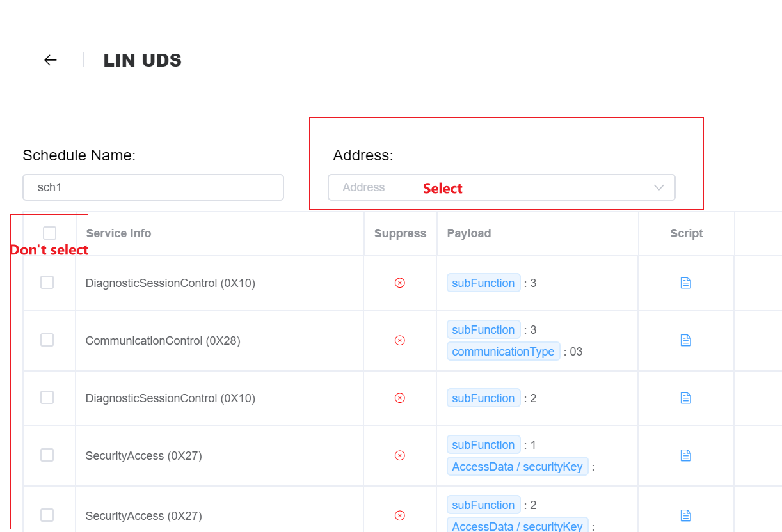Open script for DiagnosticSessionControl (0X10) first row

(685, 282)
